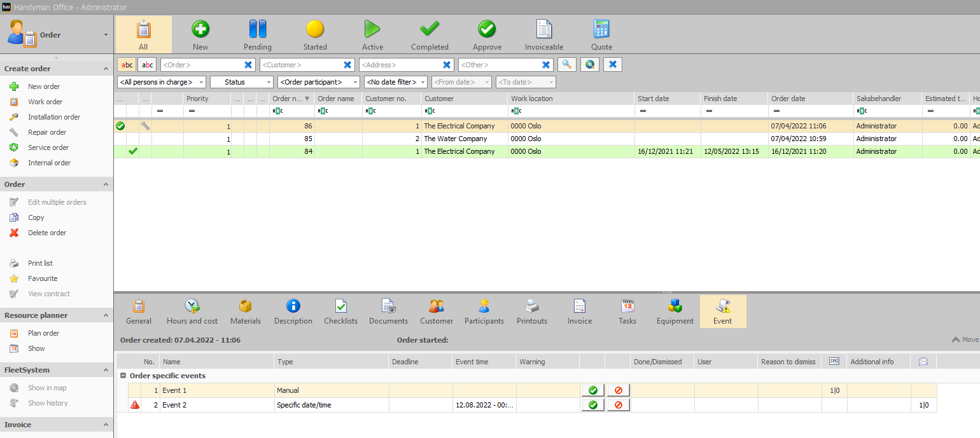The height and width of the screenshot is (438, 980).
Task: Open Plan order in Resource planner
Action: [x=43, y=333]
